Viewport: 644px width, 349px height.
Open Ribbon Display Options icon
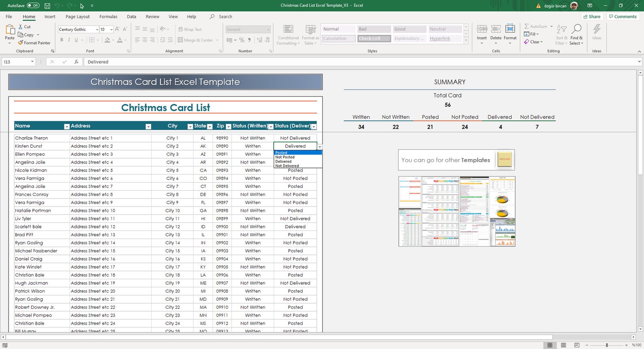[x=590, y=6]
